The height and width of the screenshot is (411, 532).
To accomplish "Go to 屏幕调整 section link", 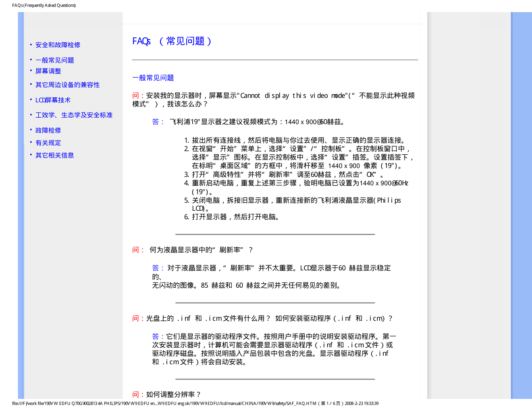I will (x=48, y=71).
